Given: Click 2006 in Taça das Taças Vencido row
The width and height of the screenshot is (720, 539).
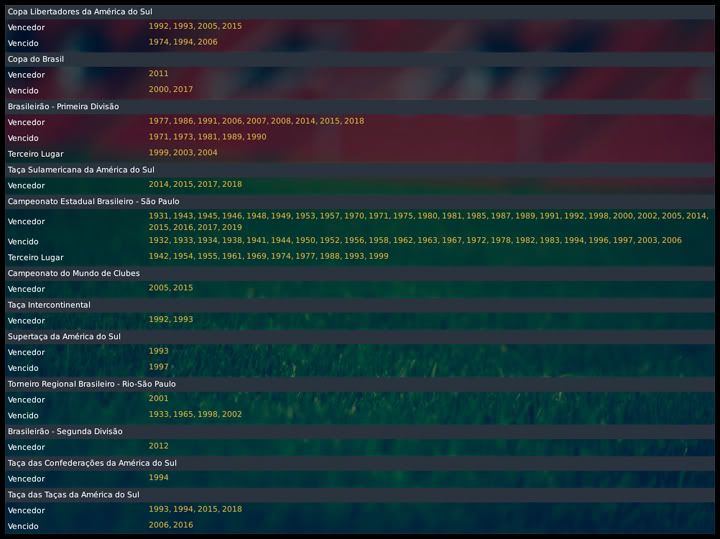Looking at the screenshot, I should pyautogui.click(x=158, y=525).
